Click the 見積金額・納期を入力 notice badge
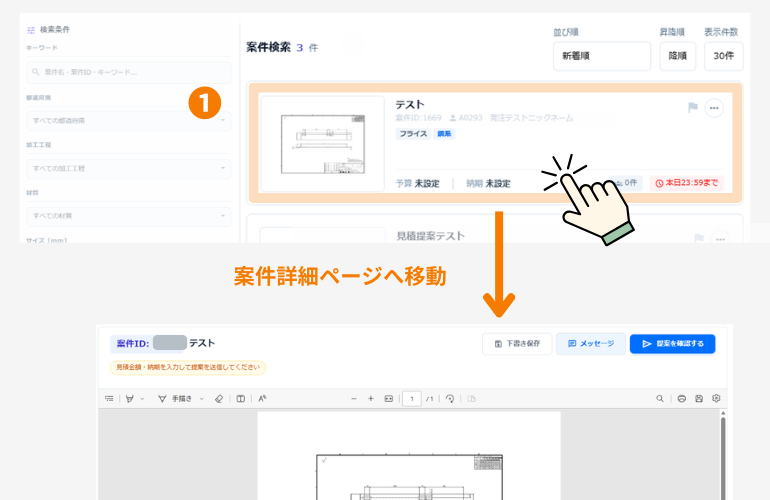Screen dimensions: 770x500 (188, 367)
